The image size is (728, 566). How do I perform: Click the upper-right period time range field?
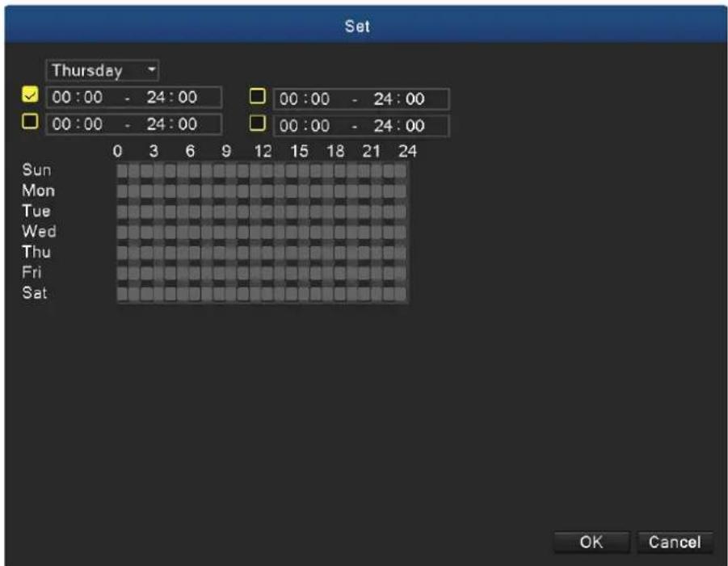coord(361,99)
